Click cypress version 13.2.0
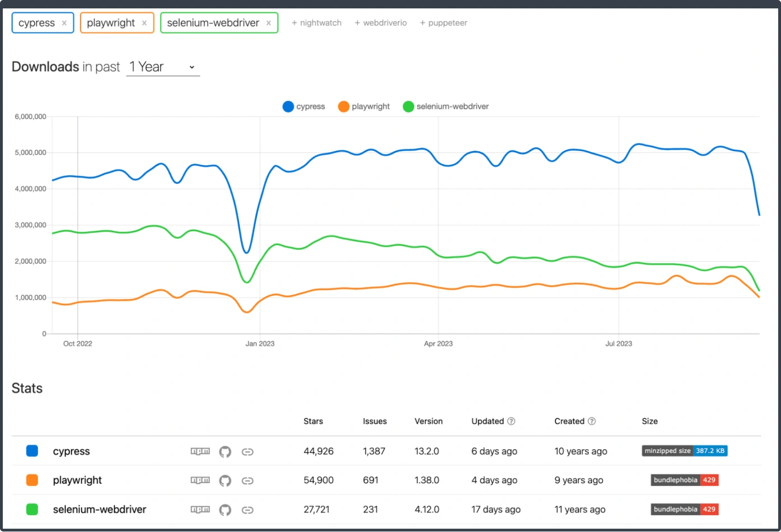Screen dimensions: 781x532 coord(427,451)
